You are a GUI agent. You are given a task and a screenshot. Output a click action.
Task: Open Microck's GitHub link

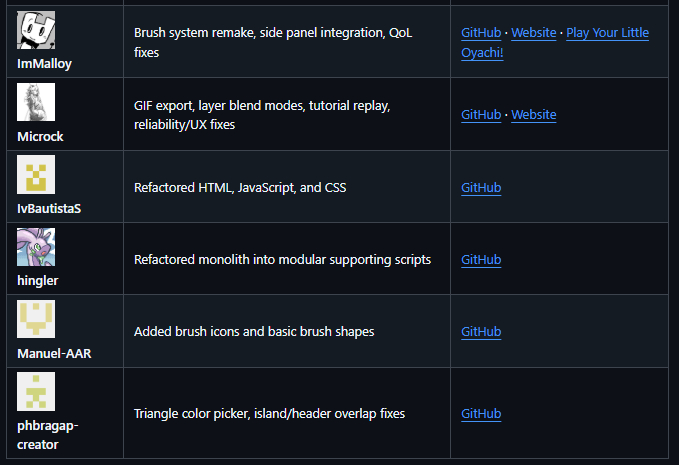tap(481, 115)
